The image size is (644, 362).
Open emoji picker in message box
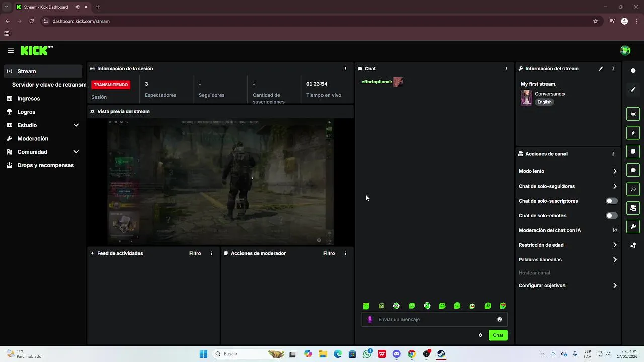tap(499, 319)
